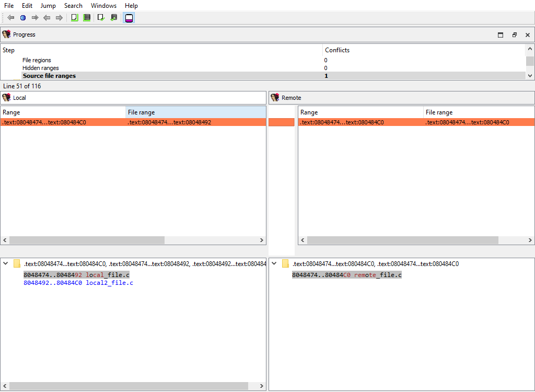Select the back navigation arrow icon
The height and width of the screenshot is (392, 535).
(10, 17)
